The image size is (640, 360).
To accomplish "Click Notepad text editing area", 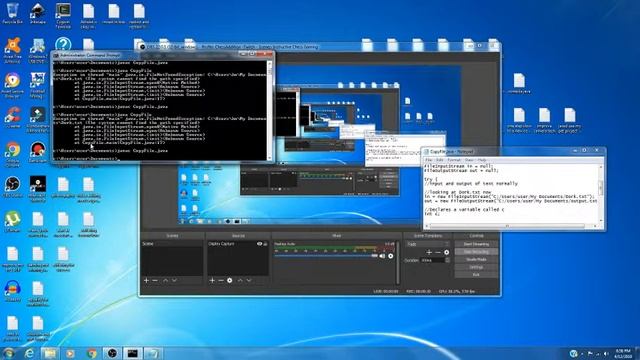I will 511,193.
